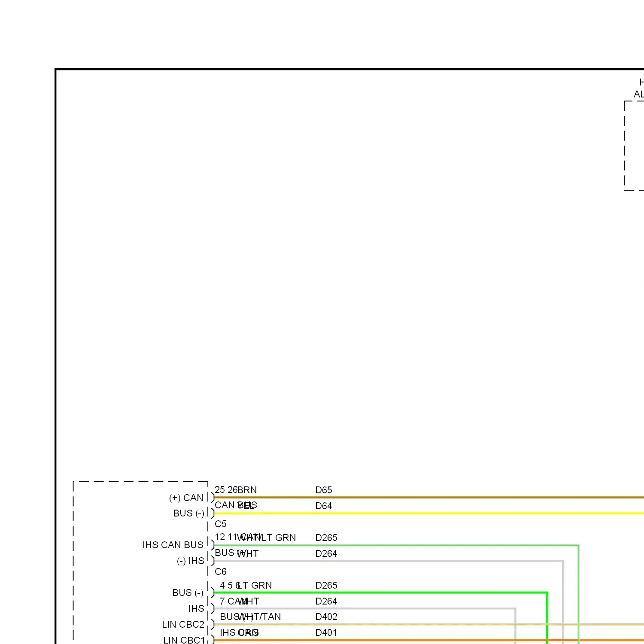The image size is (644, 644).
Task: Click the 25 26 pin numbers
Action: tap(226, 489)
